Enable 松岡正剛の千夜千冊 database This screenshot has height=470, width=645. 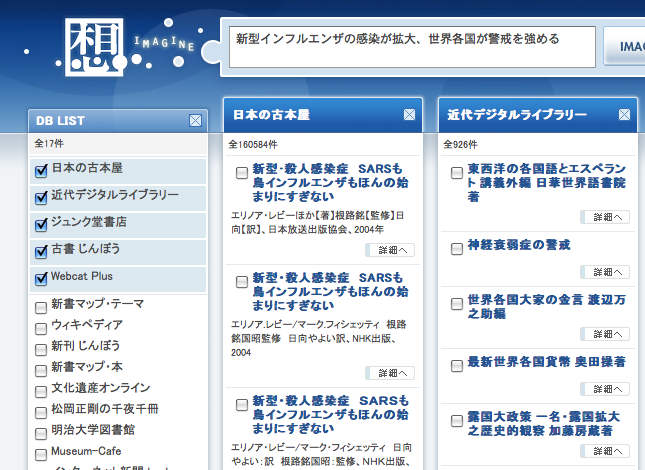click(x=41, y=412)
